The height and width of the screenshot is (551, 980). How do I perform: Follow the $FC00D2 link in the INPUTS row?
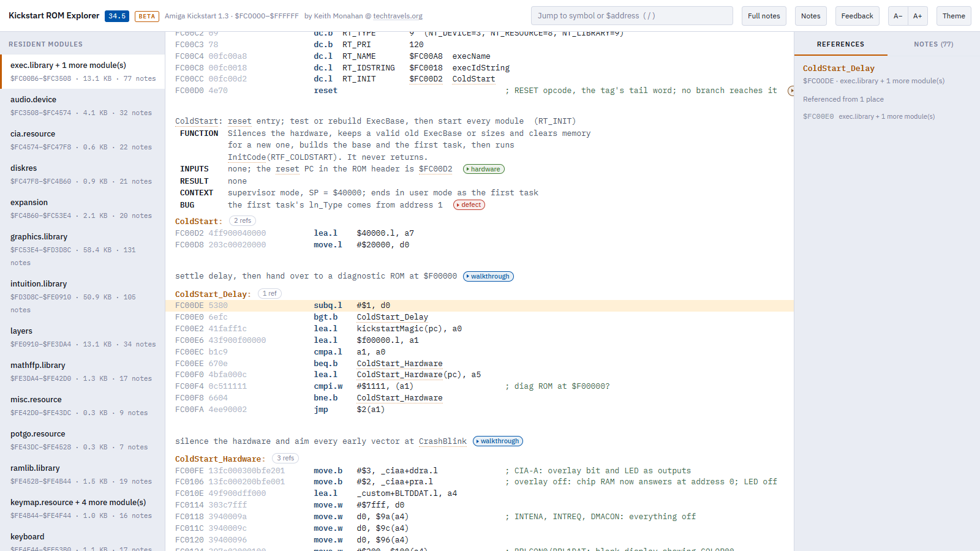tap(435, 169)
